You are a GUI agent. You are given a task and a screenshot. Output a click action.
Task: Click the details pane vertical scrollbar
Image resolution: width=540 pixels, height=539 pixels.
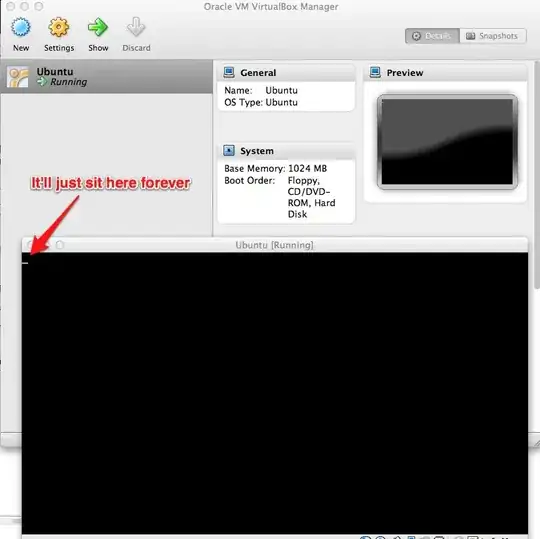537,176
